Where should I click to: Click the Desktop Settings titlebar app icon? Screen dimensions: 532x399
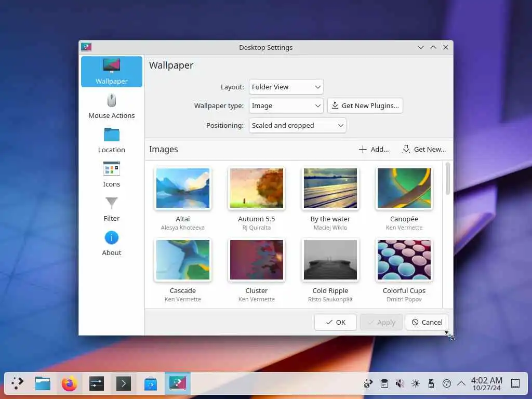pyautogui.click(x=86, y=47)
